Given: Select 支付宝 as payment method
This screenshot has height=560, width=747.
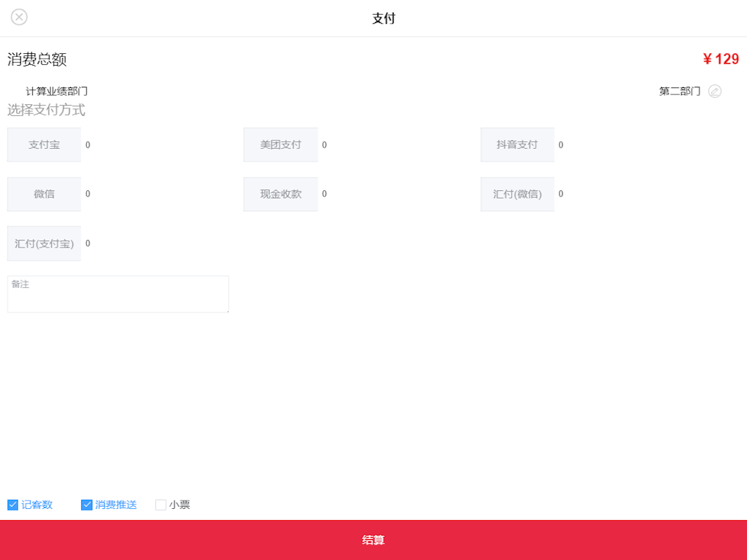Looking at the screenshot, I should coord(44,145).
